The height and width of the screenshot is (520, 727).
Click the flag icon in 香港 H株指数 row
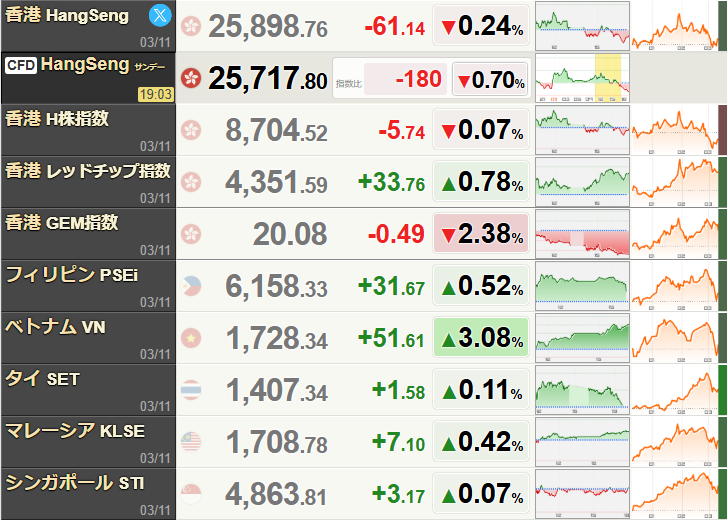(191, 130)
